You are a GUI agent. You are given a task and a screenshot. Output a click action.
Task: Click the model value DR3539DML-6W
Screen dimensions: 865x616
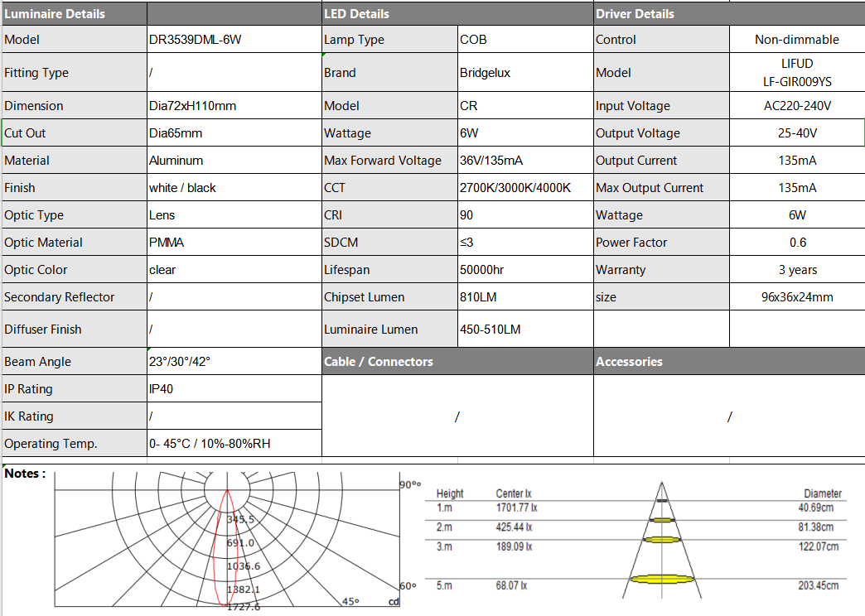(x=234, y=40)
